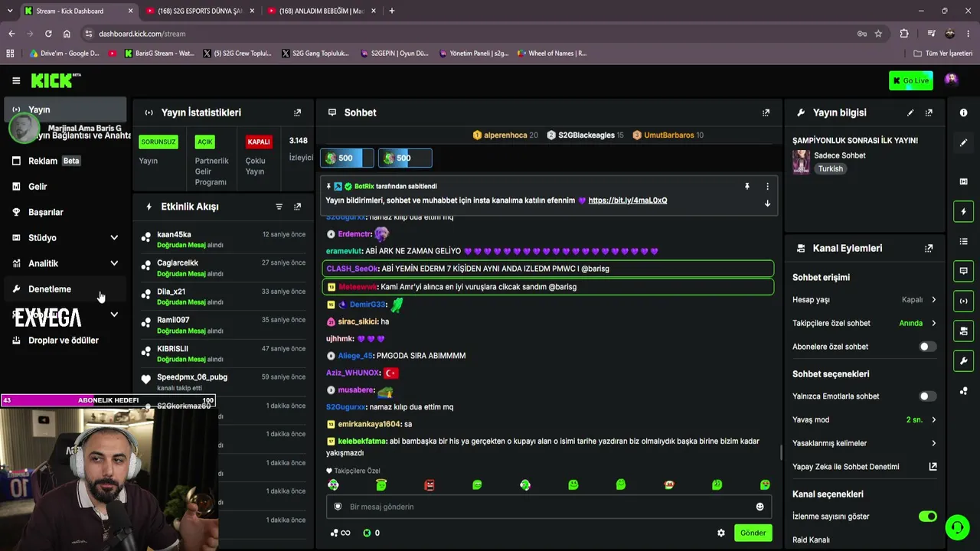Pop out the Etkinlik Akışı panel
980x551 pixels.
[298, 207]
